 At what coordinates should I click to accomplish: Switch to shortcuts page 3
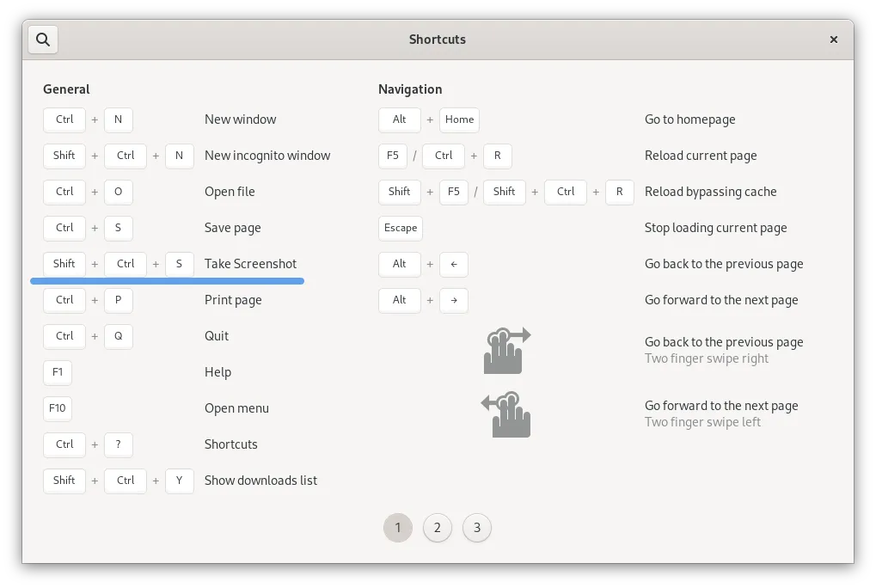[x=477, y=528]
